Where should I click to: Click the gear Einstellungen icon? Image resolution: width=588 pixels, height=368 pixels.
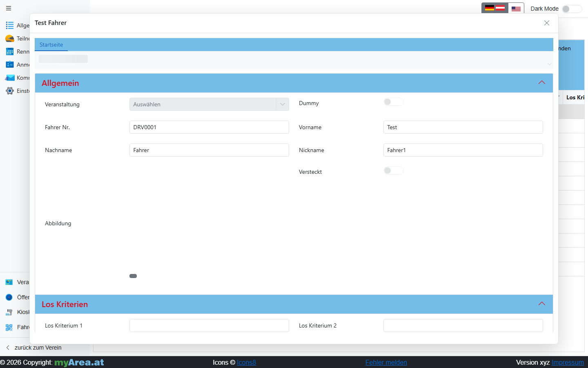(10, 91)
